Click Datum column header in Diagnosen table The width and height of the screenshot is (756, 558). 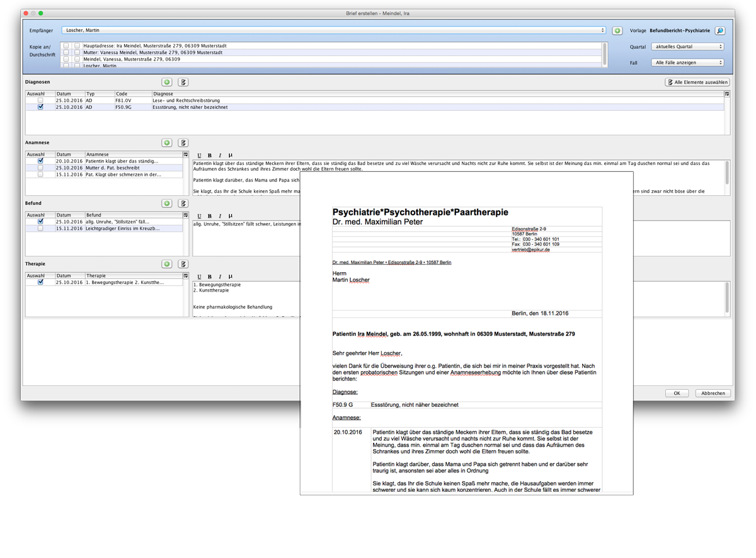69,94
